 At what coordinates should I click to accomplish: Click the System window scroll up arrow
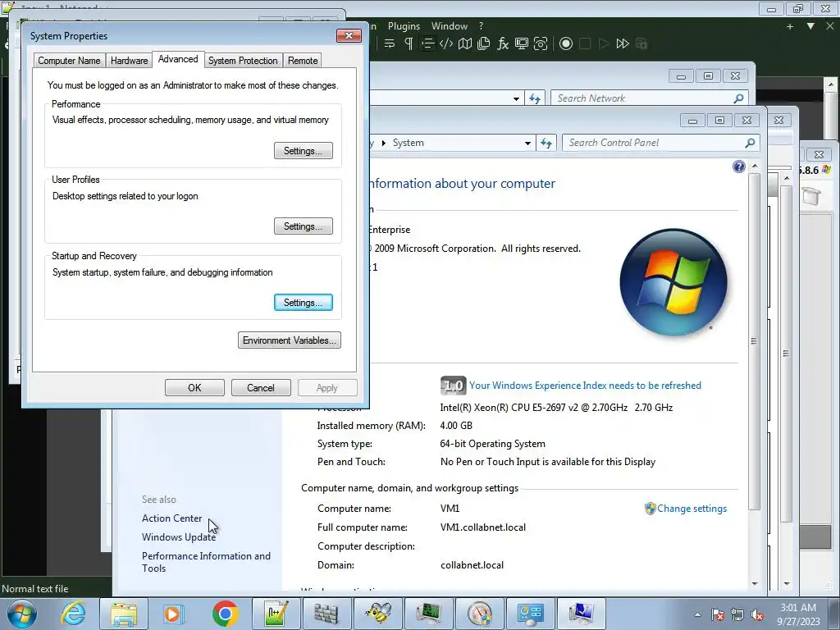point(755,167)
